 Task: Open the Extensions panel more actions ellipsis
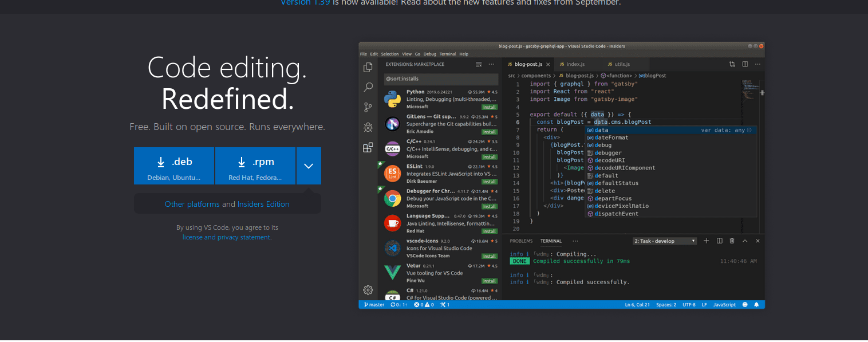[x=492, y=64]
